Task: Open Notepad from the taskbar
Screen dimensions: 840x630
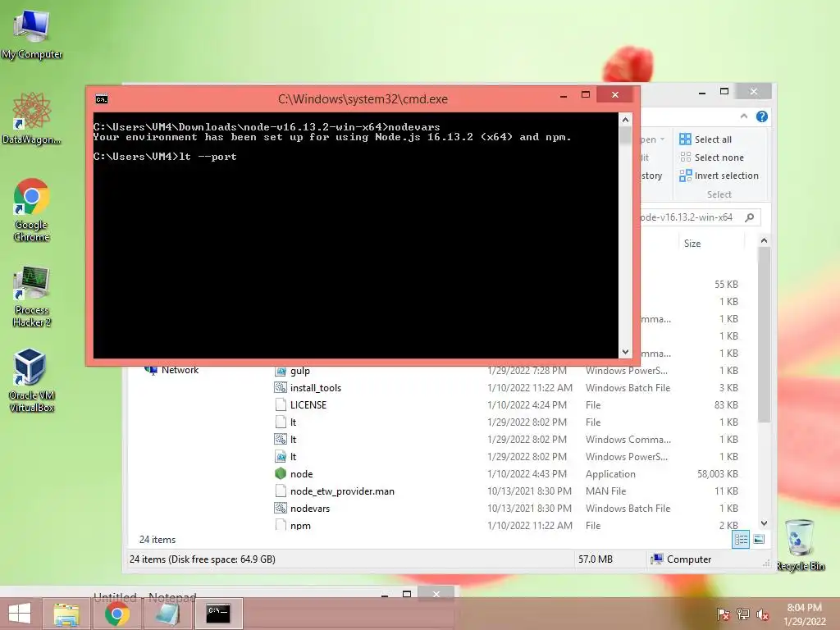Action: (167, 614)
